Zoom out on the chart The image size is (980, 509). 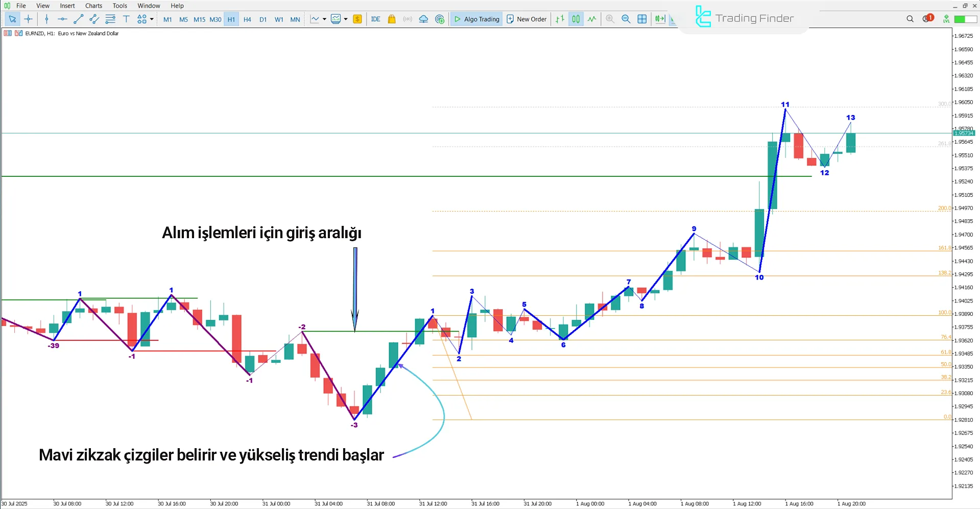click(x=626, y=19)
